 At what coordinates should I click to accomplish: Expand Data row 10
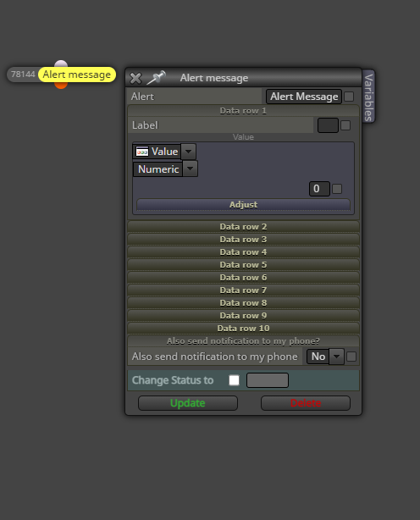click(243, 329)
